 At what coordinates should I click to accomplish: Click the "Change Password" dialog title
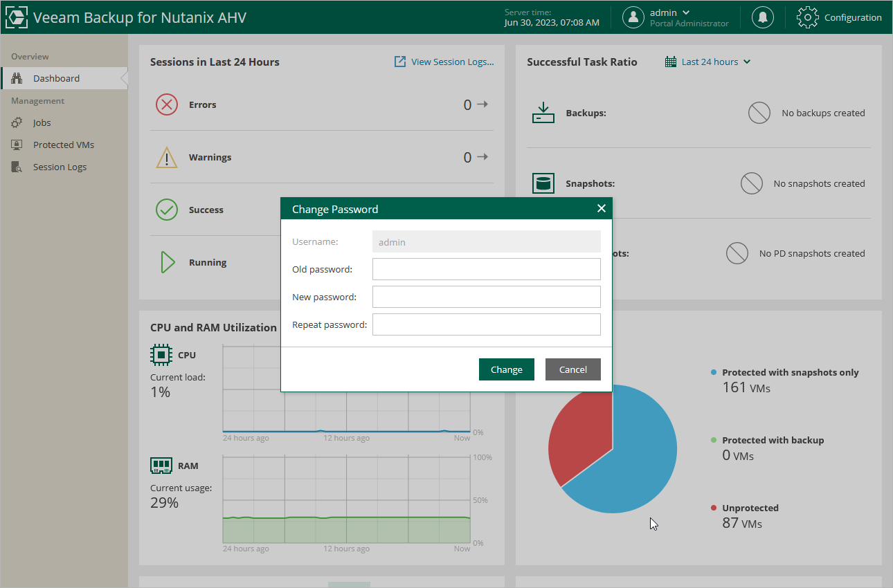(x=335, y=209)
